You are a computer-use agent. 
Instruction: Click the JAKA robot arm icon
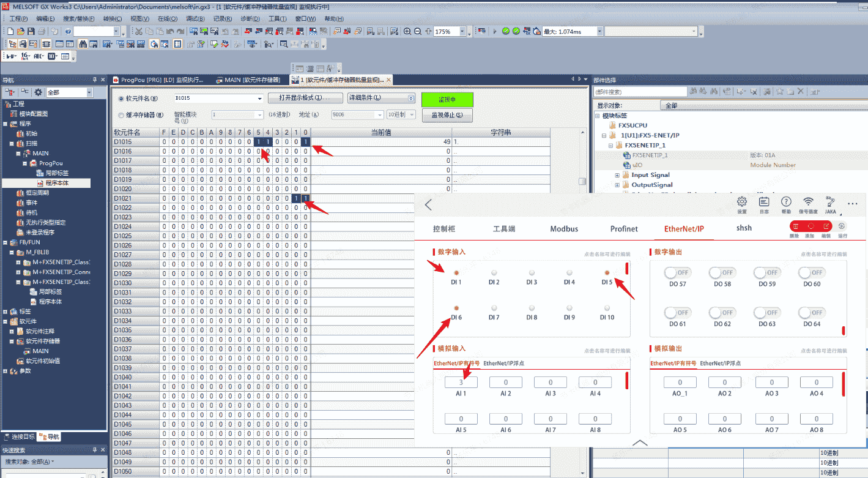830,203
